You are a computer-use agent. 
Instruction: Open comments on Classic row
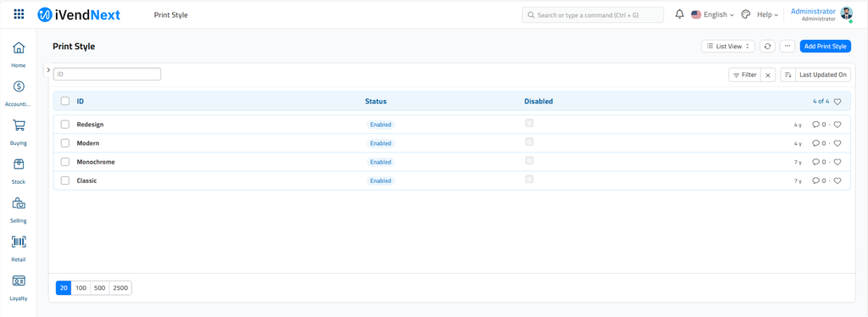pos(819,181)
